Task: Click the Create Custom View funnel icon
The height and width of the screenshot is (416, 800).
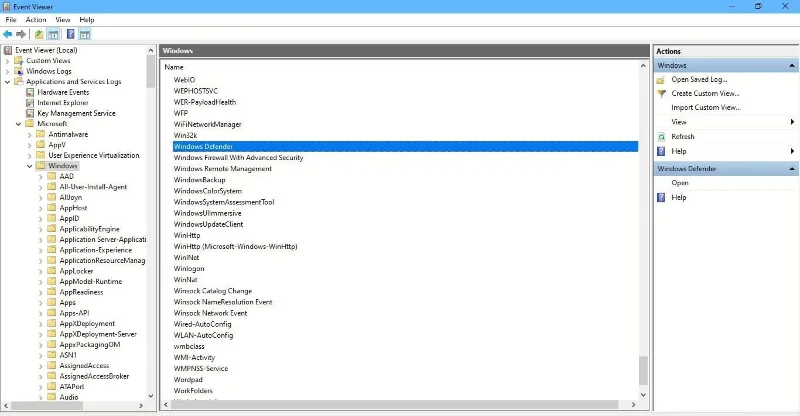Action: [x=661, y=93]
